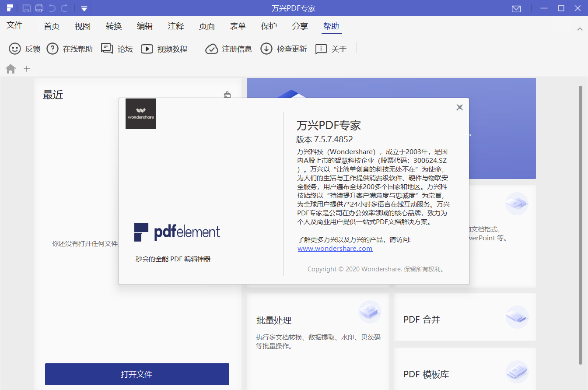Click the 最近 heading
Viewport: 588px width, 390px height.
click(x=53, y=95)
